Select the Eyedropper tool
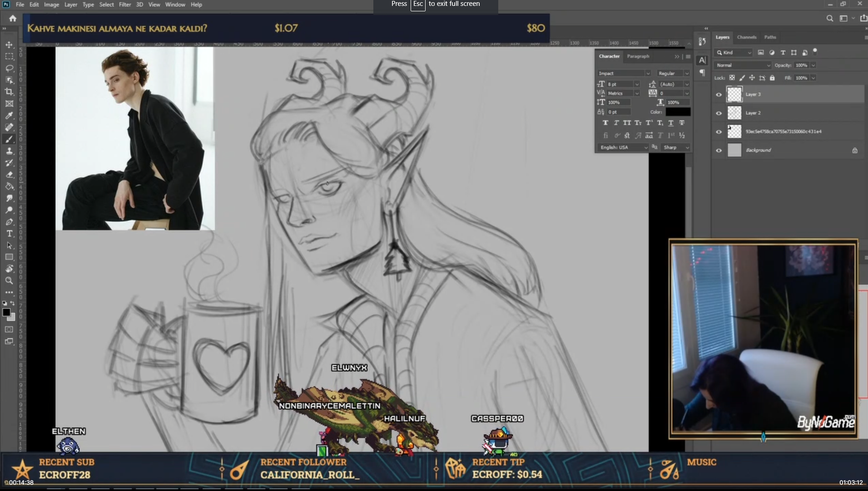The width and height of the screenshot is (868, 491). click(x=9, y=115)
